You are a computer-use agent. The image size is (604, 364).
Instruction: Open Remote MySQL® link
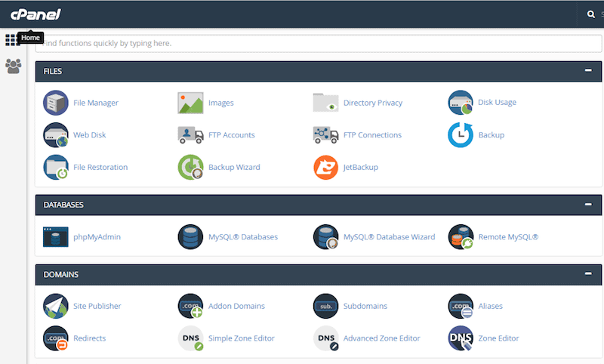click(x=508, y=237)
